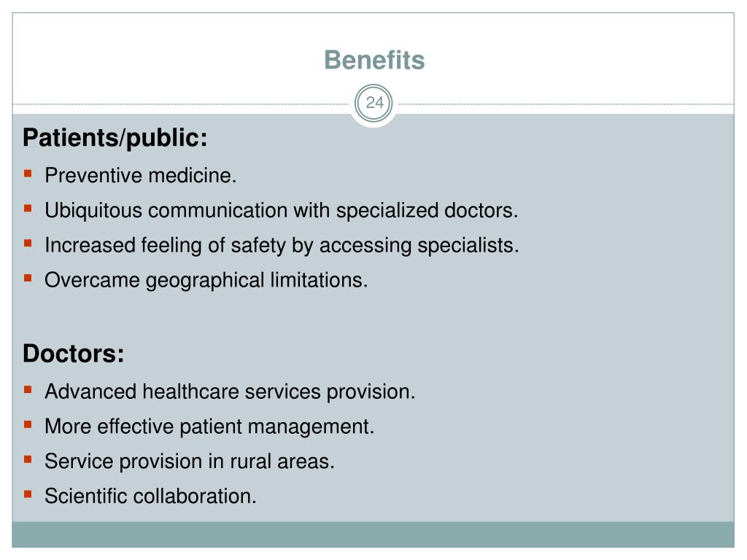Click the bullet beside Ubiquitous communication

(x=28, y=209)
